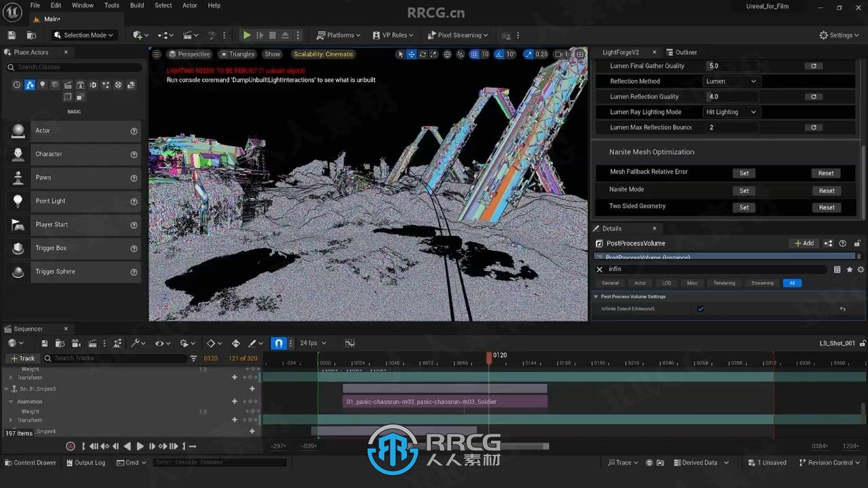The image size is (868, 488).
Task: Click the Add component button in Details
Action: pos(804,243)
